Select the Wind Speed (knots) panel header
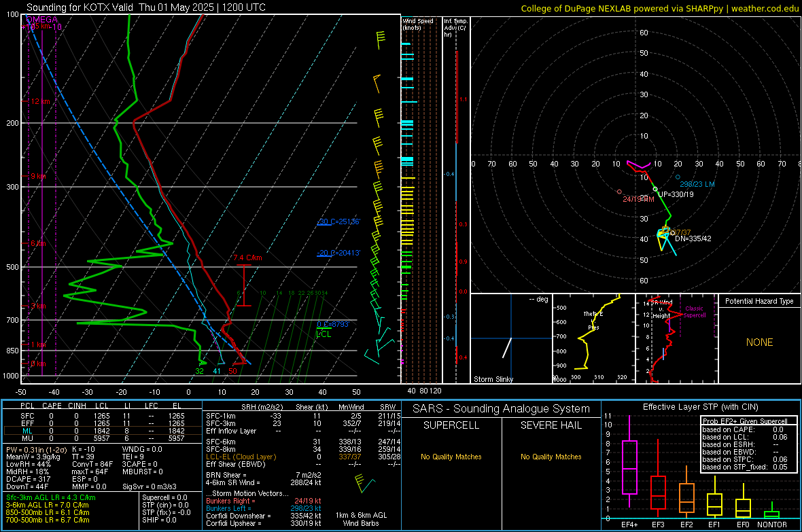Screen dimensions: 802x532 [418, 24]
